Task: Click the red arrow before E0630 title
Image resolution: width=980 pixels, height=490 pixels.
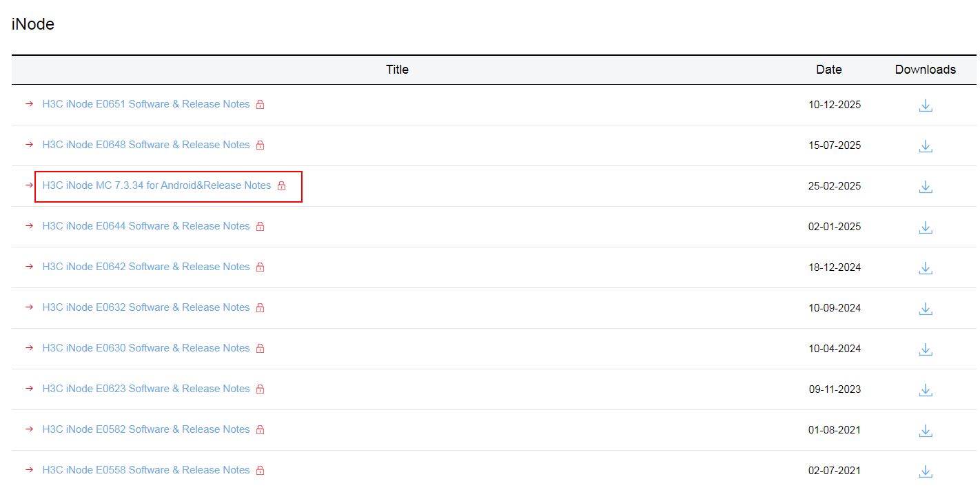Action: pyautogui.click(x=29, y=348)
